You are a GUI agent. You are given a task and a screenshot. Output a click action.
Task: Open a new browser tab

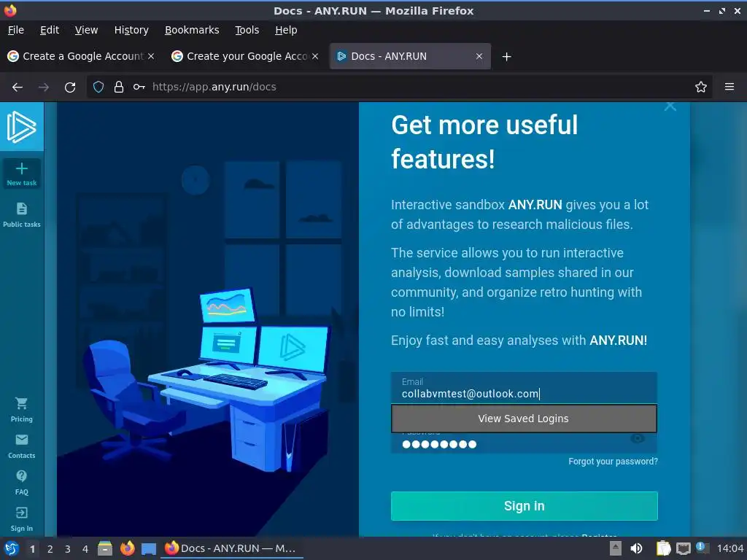[x=507, y=57]
